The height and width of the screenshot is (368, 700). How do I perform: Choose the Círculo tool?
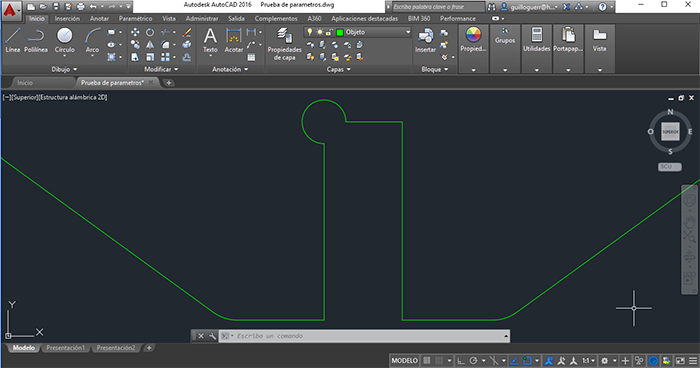[65, 40]
